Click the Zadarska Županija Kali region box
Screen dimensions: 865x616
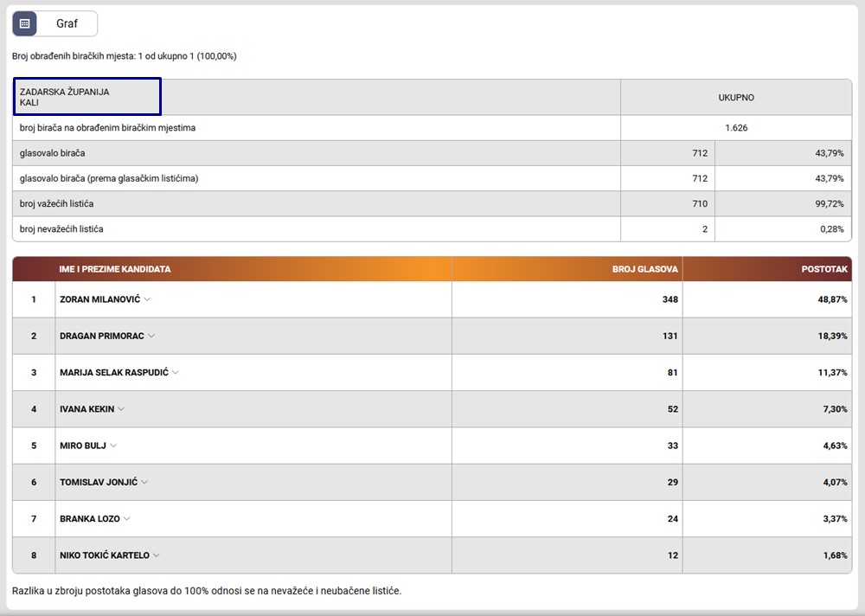click(86, 97)
